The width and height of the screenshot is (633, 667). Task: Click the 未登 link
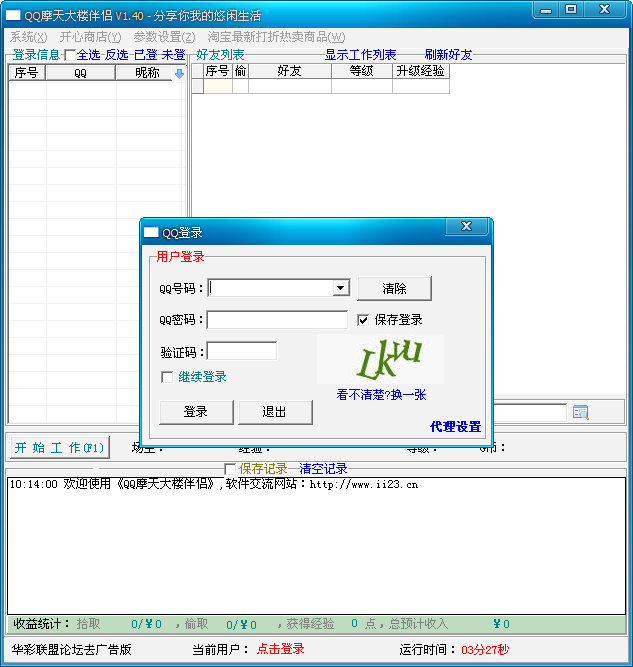click(174, 55)
